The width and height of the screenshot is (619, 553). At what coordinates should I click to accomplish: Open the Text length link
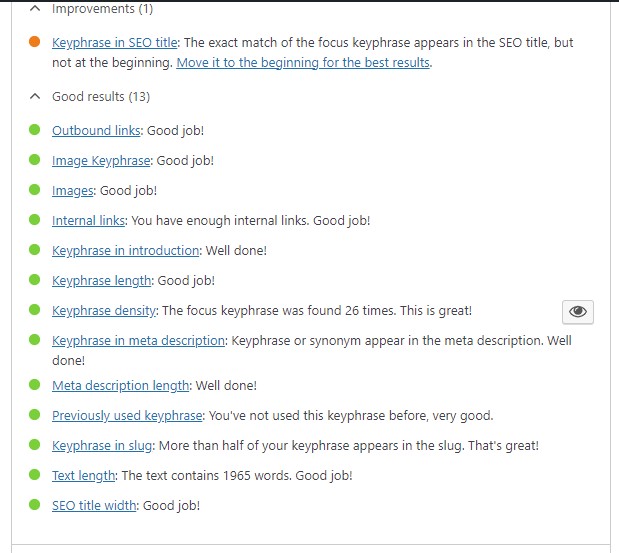tap(83, 476)
